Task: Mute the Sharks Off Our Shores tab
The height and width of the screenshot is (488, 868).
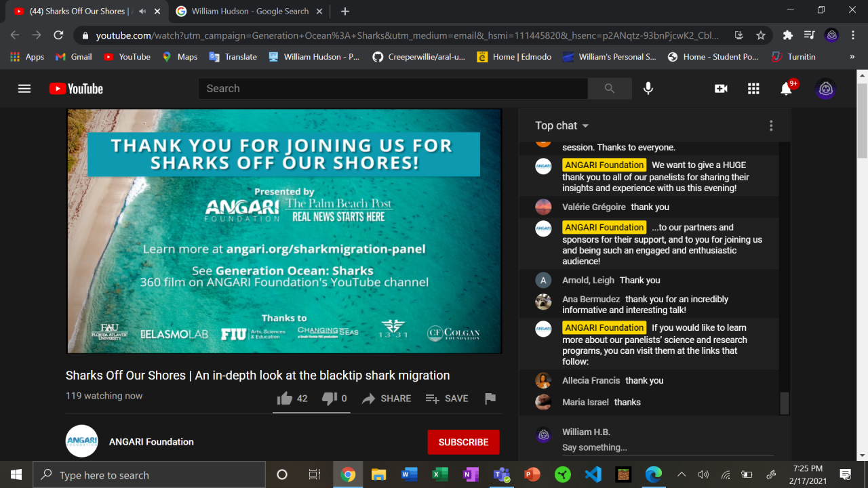Action: tap(142, 11)
